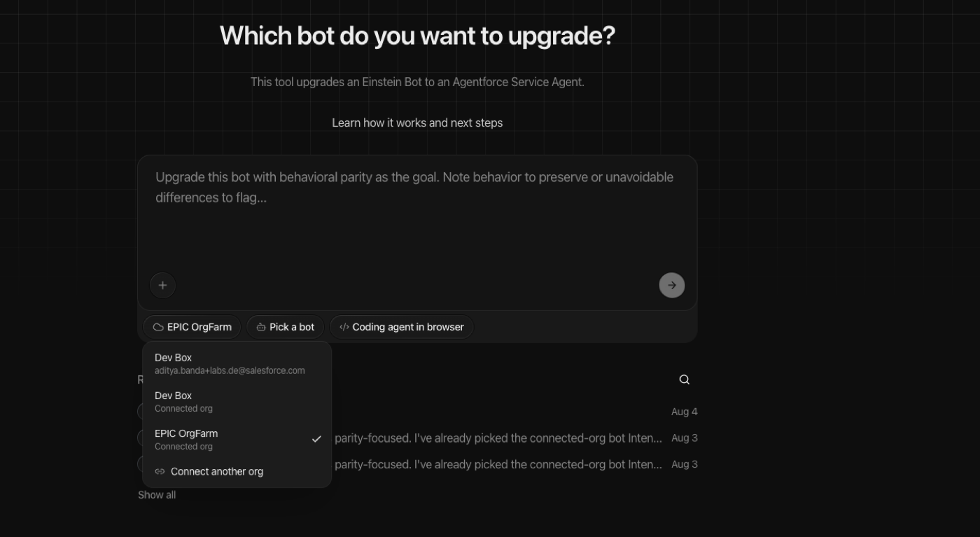Open the Coding agent in browser selector
The height and width of the screenshot is (537, 980).
point(402,327)
